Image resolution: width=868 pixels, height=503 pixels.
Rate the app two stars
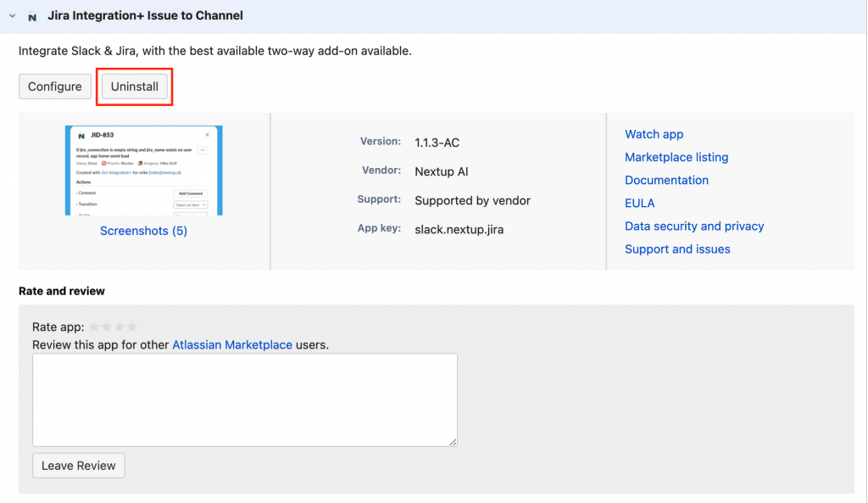point(107,327)
